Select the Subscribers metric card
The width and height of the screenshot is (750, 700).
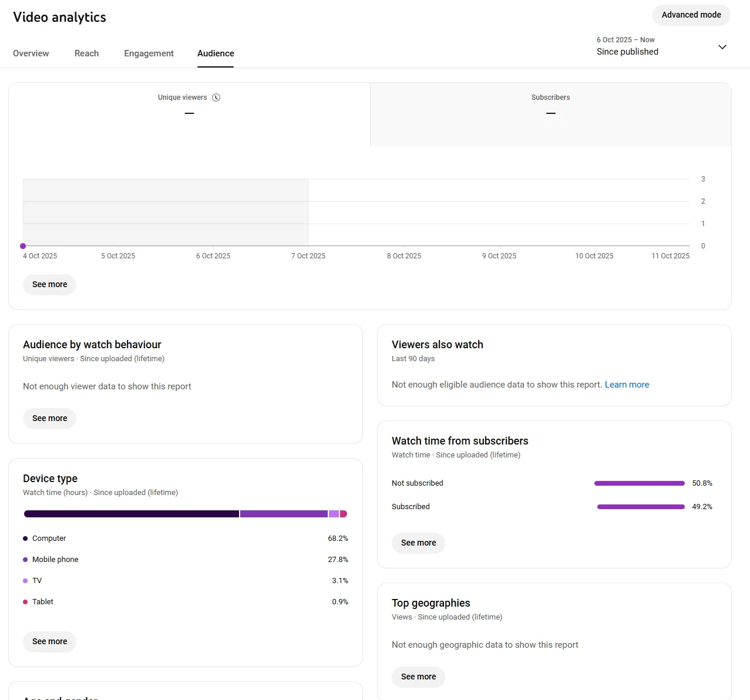pyautogui.click(x=550, y=115)
